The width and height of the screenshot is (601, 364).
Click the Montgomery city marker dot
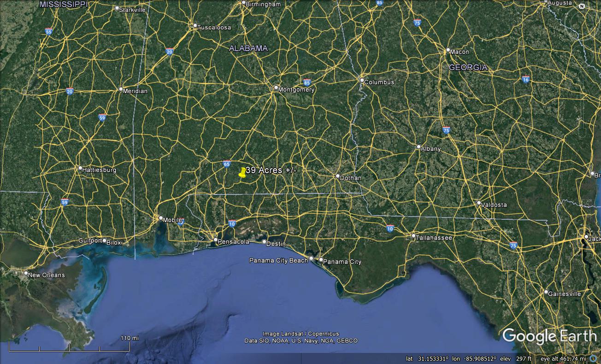pyautogui.click(x=276, y=88)
